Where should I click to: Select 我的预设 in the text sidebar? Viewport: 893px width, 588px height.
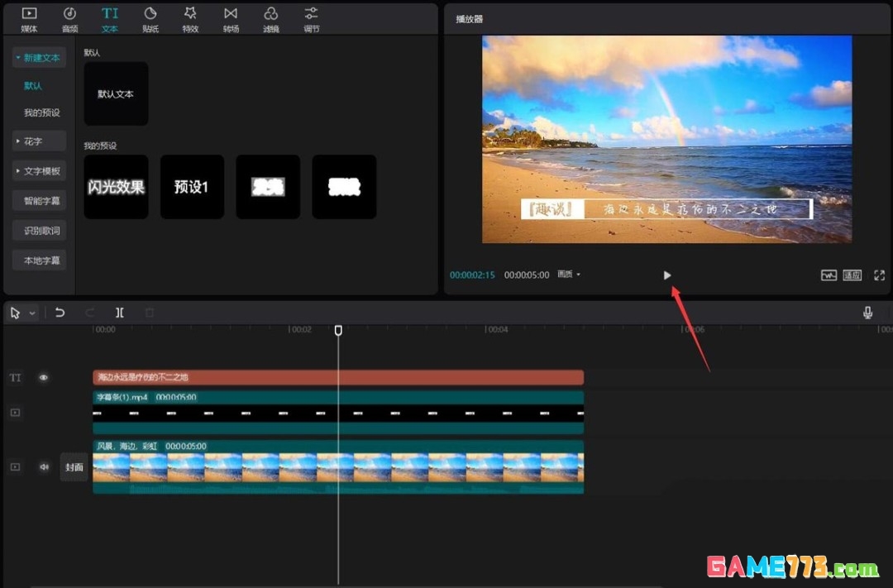(x=41, y=112)
